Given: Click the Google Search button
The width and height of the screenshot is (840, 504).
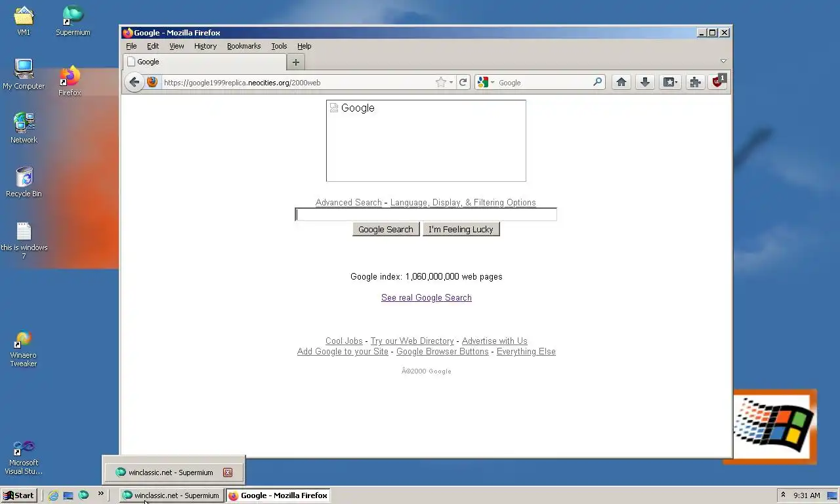Looking at the screenshot, I should [386, 229].
